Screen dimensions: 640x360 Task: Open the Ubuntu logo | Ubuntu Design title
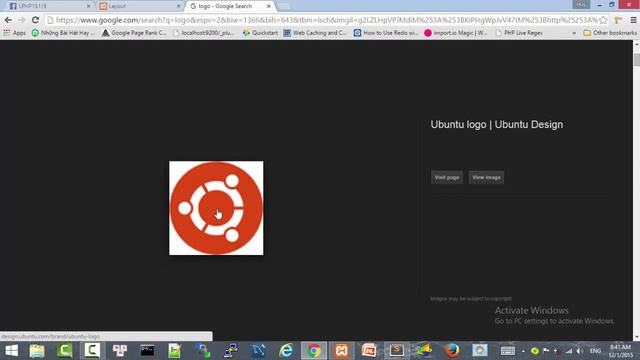point(497,124)
